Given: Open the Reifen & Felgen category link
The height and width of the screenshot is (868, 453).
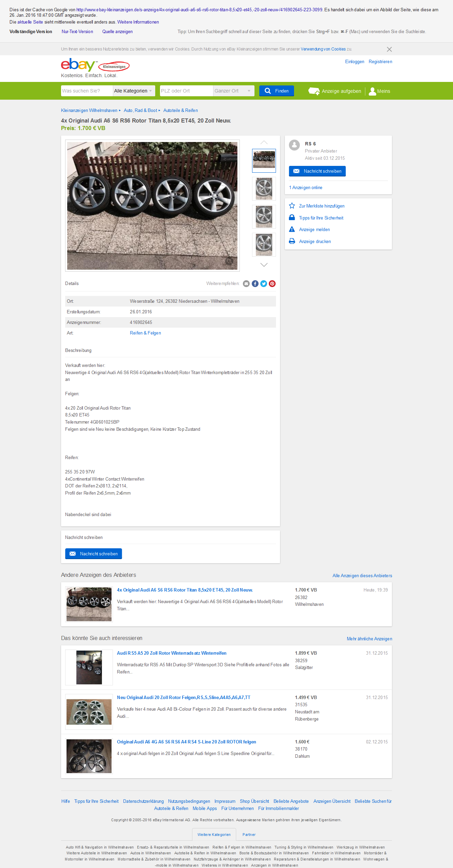Looking at the screenshot, I should (145, 333).
